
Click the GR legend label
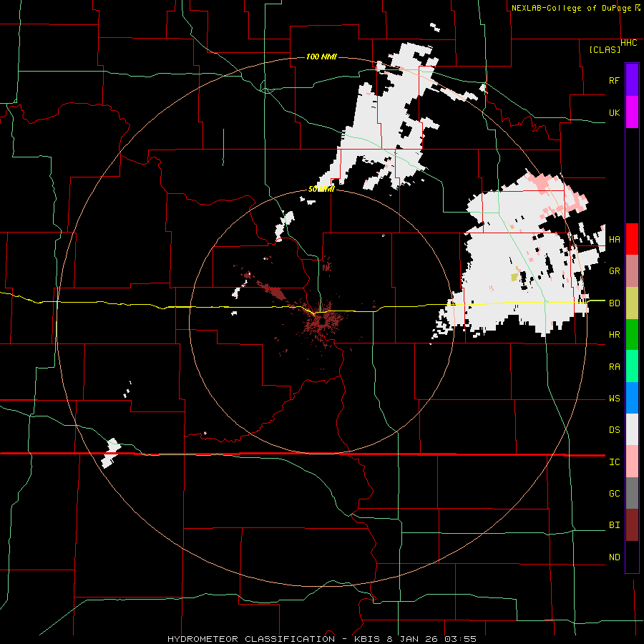point(614,271)
